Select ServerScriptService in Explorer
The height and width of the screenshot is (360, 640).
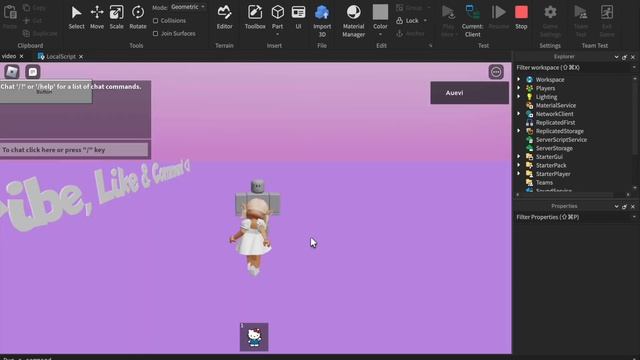tap(561, 140)
